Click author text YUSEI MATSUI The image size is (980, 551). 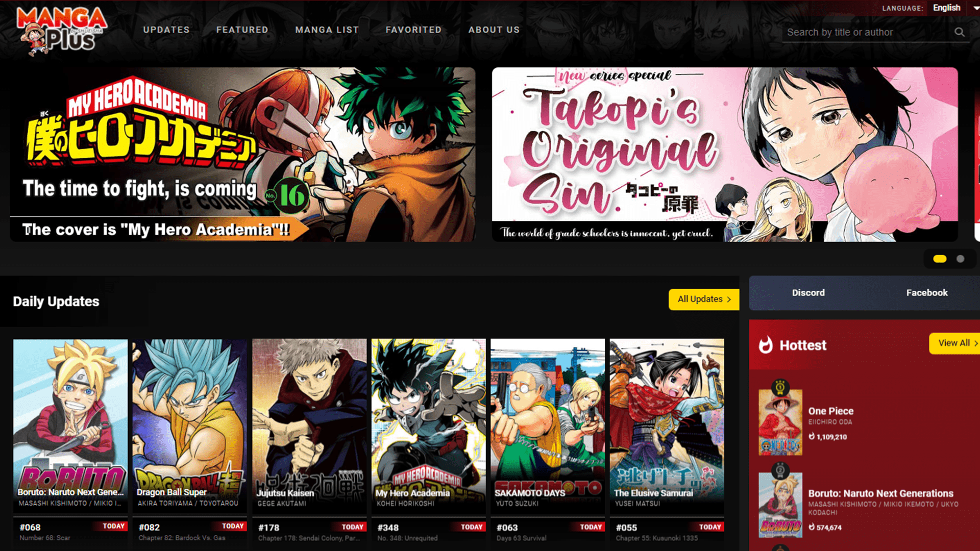tap(638, 504)
